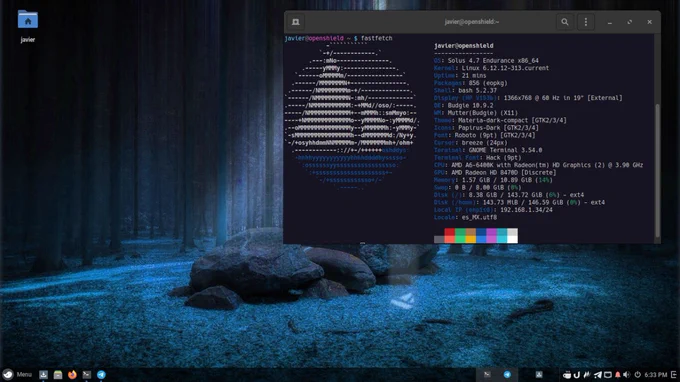The height and width of the screenshot is (382, 680).
Task: Click the '8.38 GiB / 143.72 GiB' disk line
Action: [509, 195]
